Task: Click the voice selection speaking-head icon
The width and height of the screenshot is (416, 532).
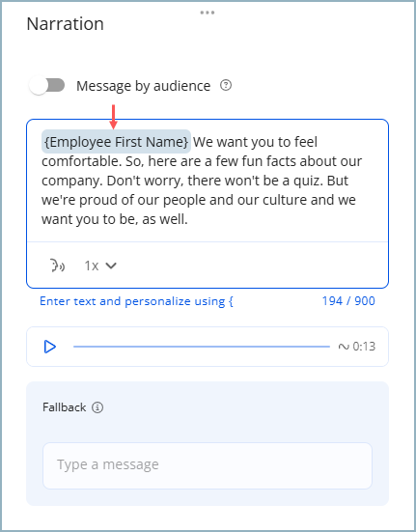Action: click(58, 266)
